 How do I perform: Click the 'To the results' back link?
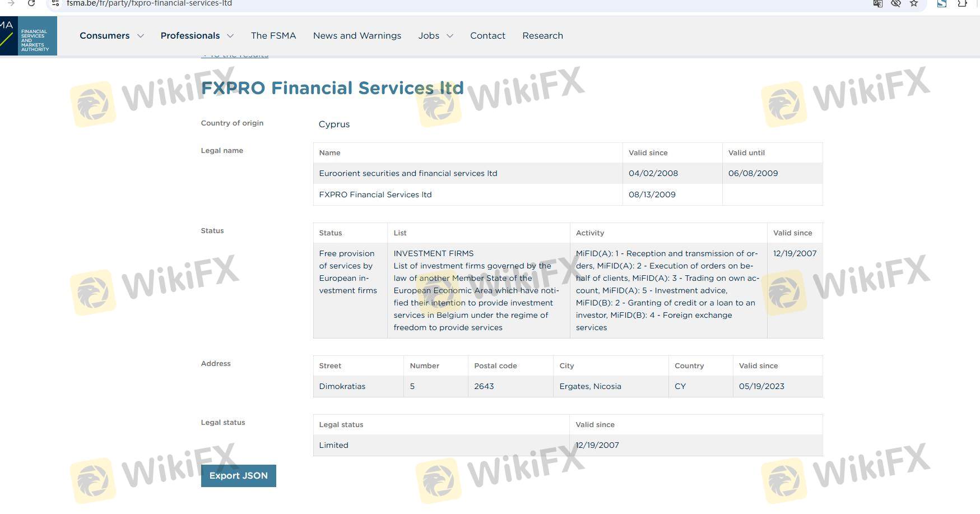(x=235, y=55)
